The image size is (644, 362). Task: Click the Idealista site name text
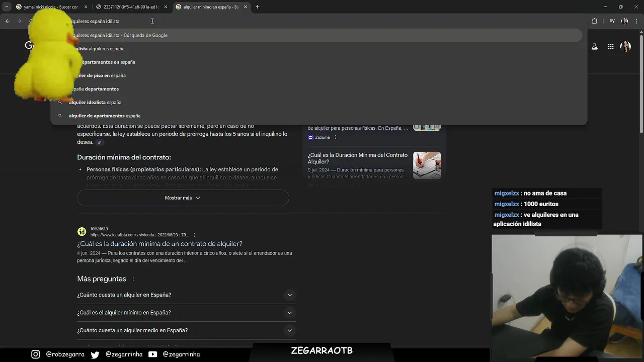99,229
